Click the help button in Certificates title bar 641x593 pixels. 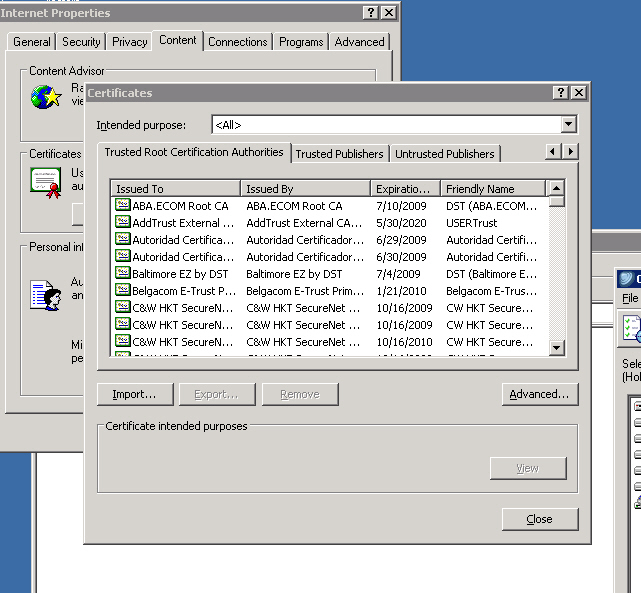click(560, 93)
